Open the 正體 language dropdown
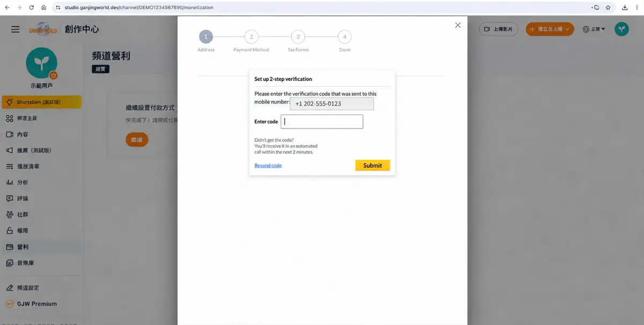Screen dimensions: 644x325 pyautogui.click(x=594, y=29)
